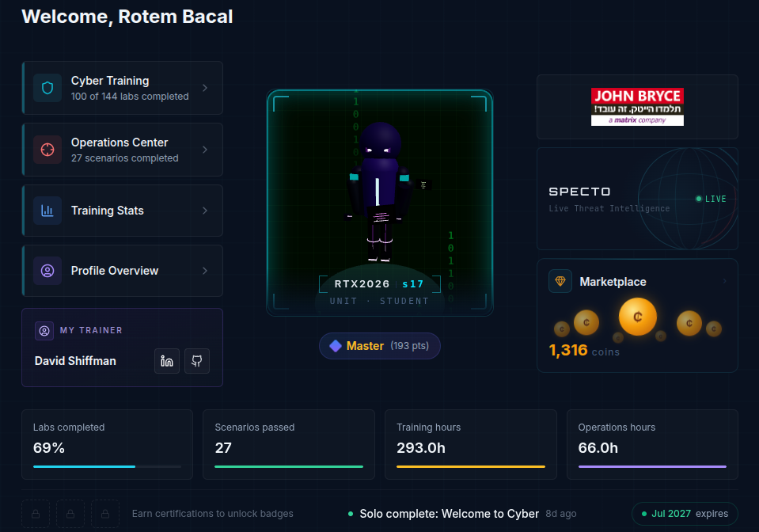This screenshot has width=759, height=532.
Task: Expand Cyber Training via its chevron arrow
Action: (205, 88)
